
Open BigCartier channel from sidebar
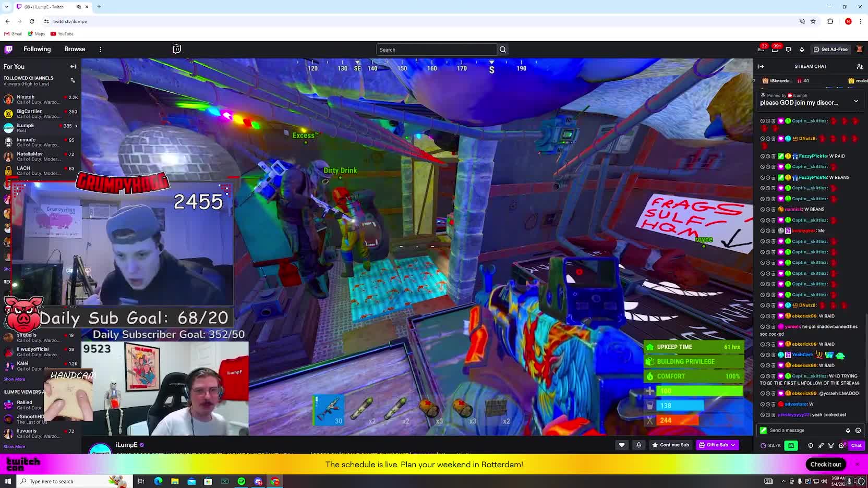(40, 114)
